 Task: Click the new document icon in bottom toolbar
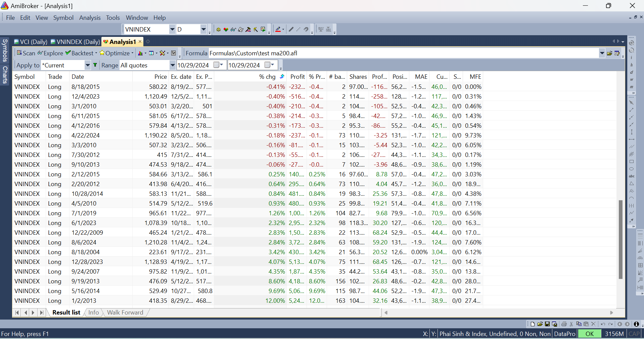point(533,324)
